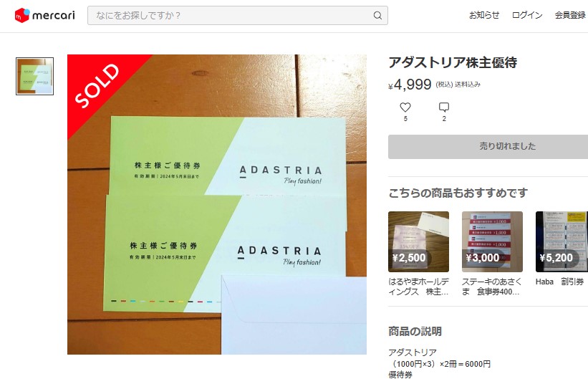588x389 pixels.
Task: Open the ¥2,500 recommended item thumbnail
Action: (x=418, y=241)
